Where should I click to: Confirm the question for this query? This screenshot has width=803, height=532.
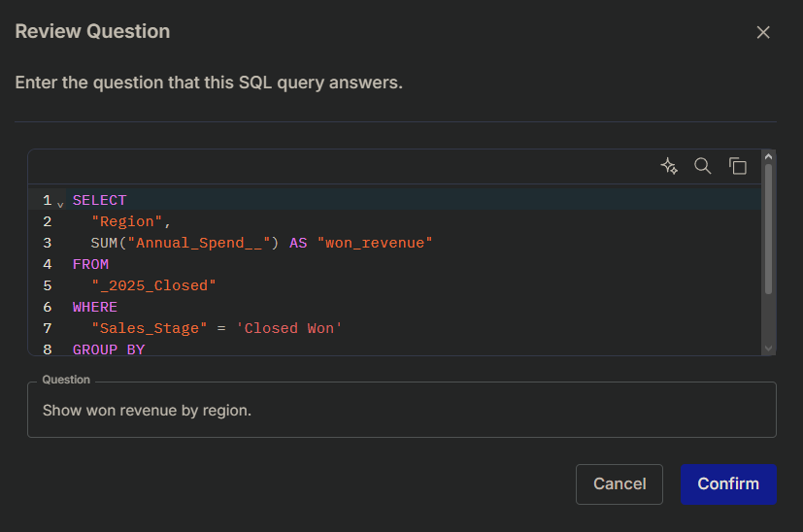728,483
